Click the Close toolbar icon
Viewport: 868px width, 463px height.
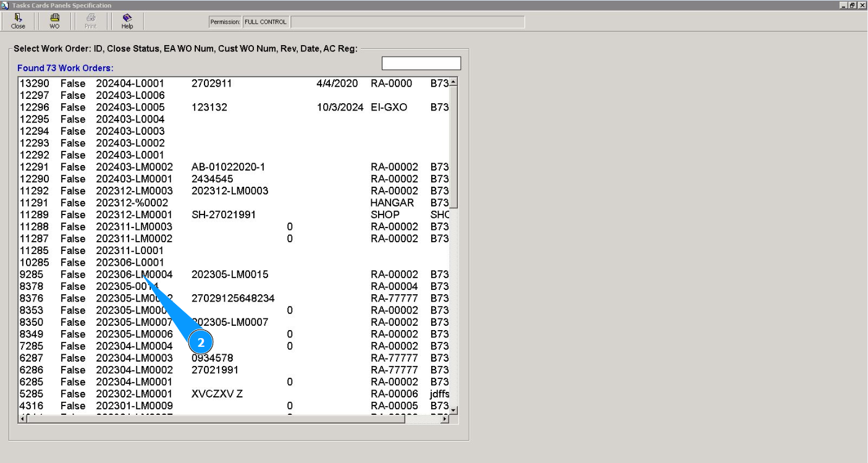(x=19, y=22)
